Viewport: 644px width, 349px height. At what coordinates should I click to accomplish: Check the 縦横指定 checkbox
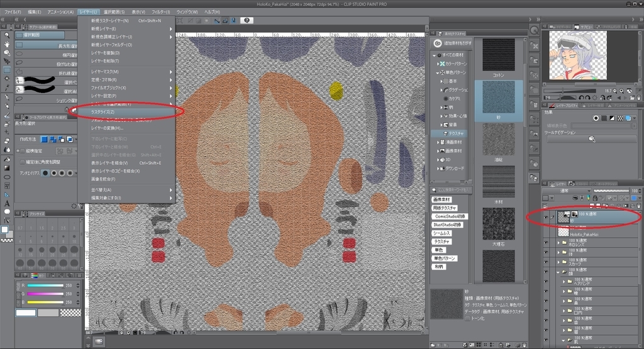[x=23, y=151]
